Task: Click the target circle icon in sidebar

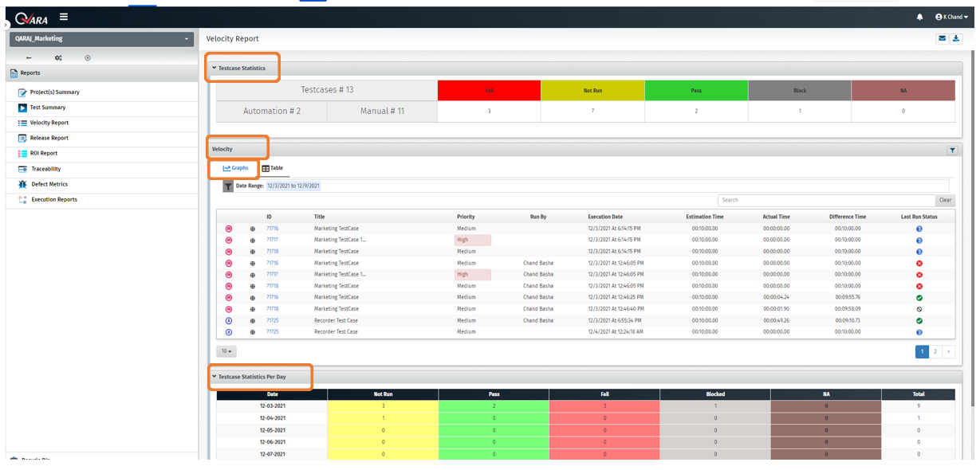Action: click(x=88, y=57)
